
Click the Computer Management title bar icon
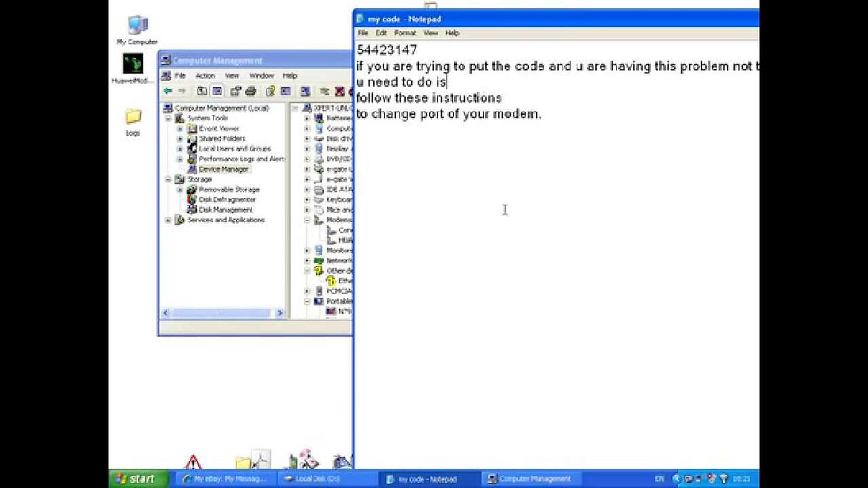pyautogui.click(x=167, y=60)
